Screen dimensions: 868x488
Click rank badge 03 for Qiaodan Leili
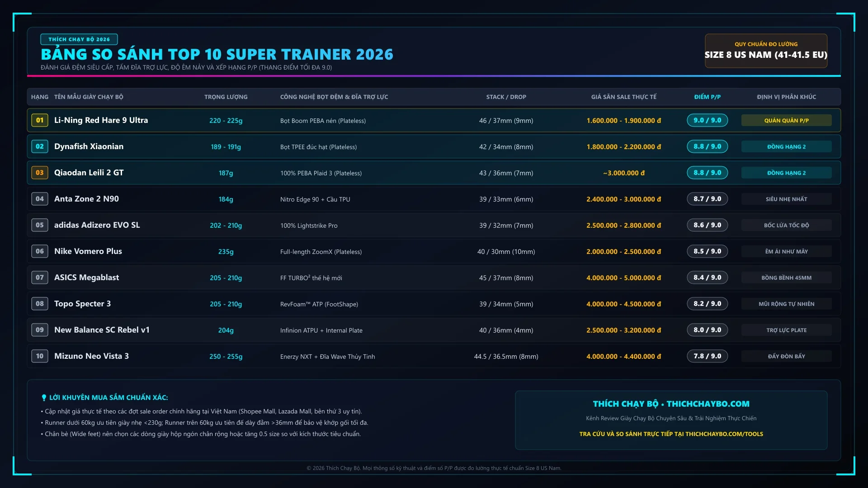pyautogui.click(x=40, y=173)
